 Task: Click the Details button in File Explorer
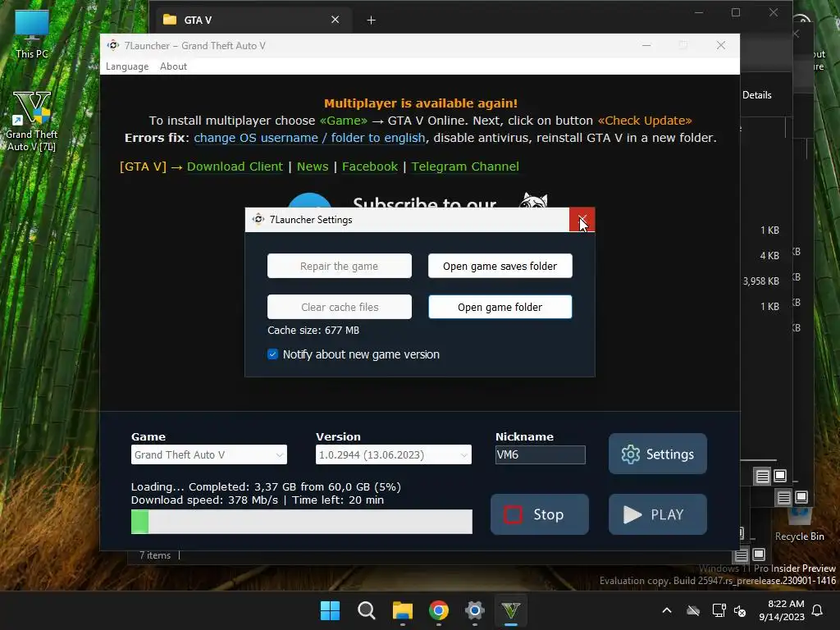click(x=756, y=95)
